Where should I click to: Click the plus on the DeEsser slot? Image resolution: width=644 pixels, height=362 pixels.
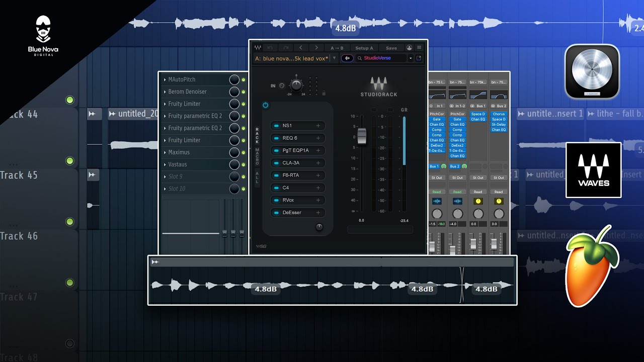click(x=318, y=213)
